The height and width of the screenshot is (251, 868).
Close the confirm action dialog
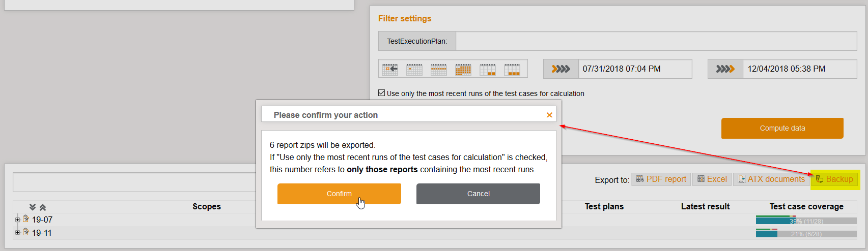pos(549,115)
